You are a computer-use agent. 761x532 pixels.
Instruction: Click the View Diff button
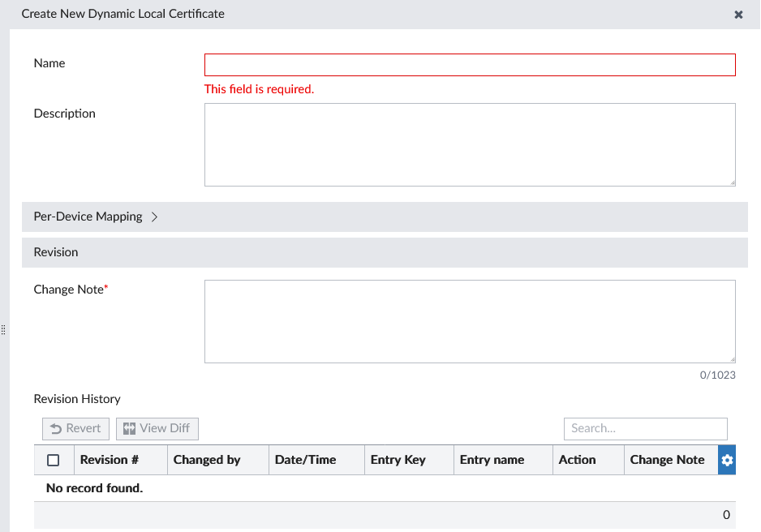(x=157, y=429)
